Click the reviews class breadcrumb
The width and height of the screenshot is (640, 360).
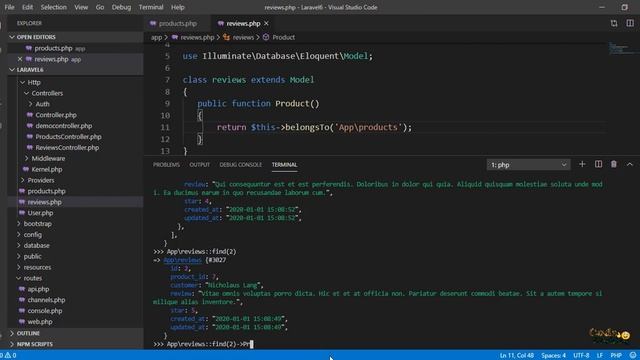pos(243,37)
